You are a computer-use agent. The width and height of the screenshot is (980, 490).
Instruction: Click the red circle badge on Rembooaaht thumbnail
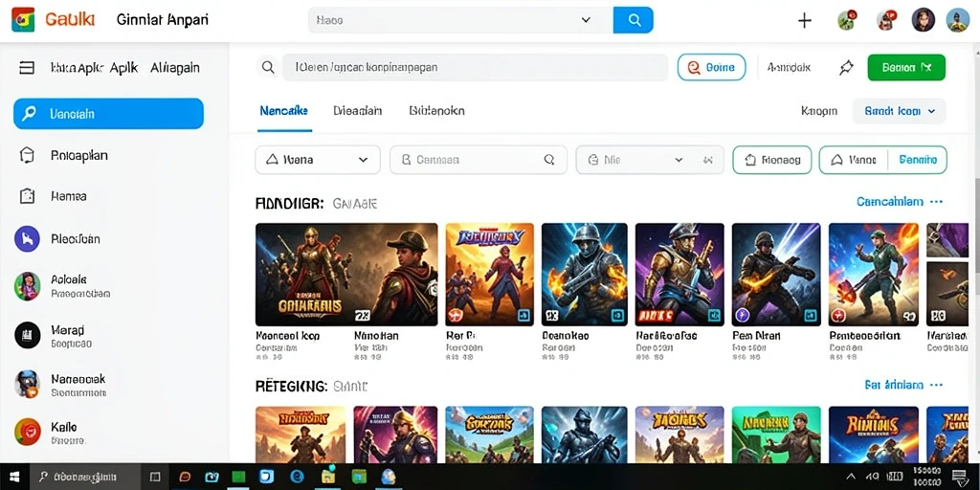tap(838, 314)
